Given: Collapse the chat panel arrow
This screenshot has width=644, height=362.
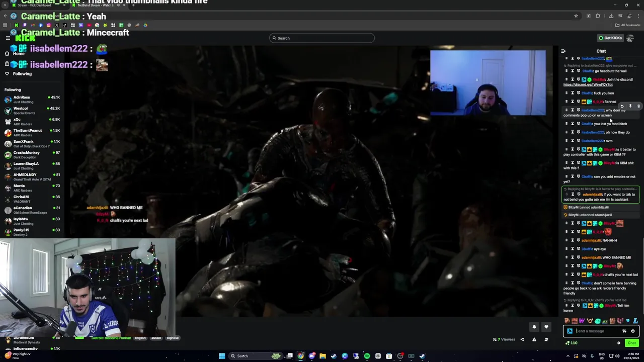Looking at the screenshot, I should (x=563, y=51).
